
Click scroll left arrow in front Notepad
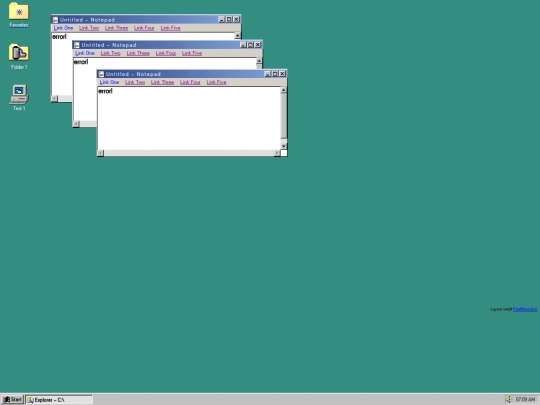[x=101, y=153]
